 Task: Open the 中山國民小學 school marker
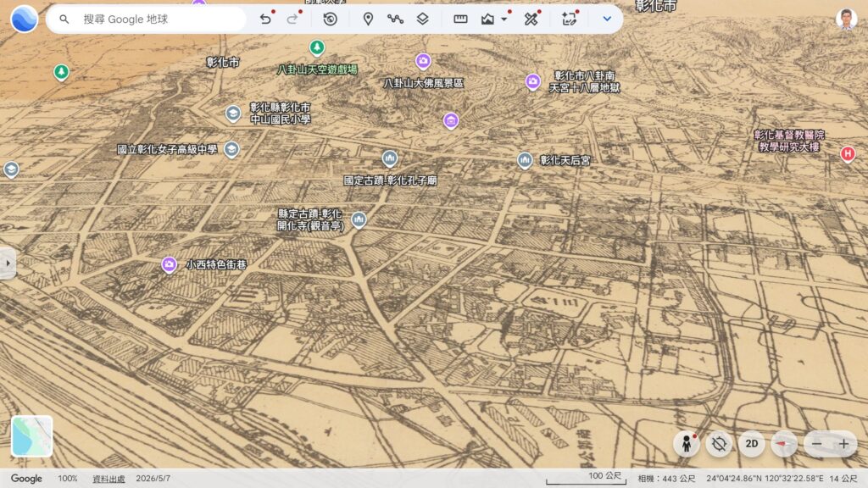(233, 114)
